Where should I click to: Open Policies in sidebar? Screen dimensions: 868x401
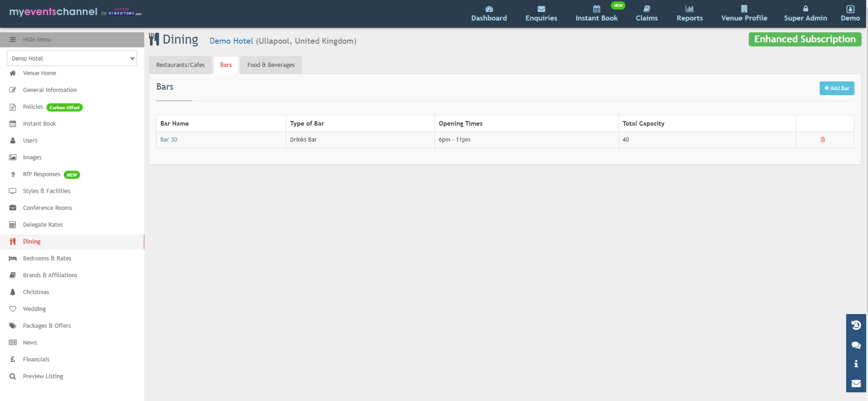tap(33, 107)
